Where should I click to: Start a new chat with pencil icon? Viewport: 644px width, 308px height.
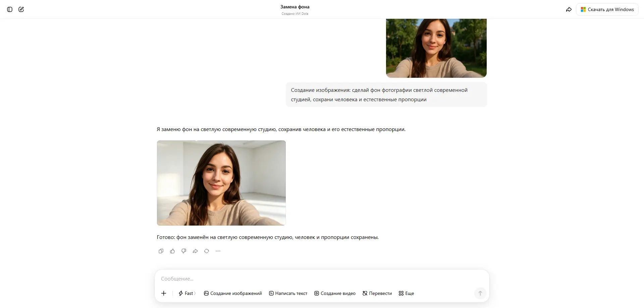tap(21, 9)
